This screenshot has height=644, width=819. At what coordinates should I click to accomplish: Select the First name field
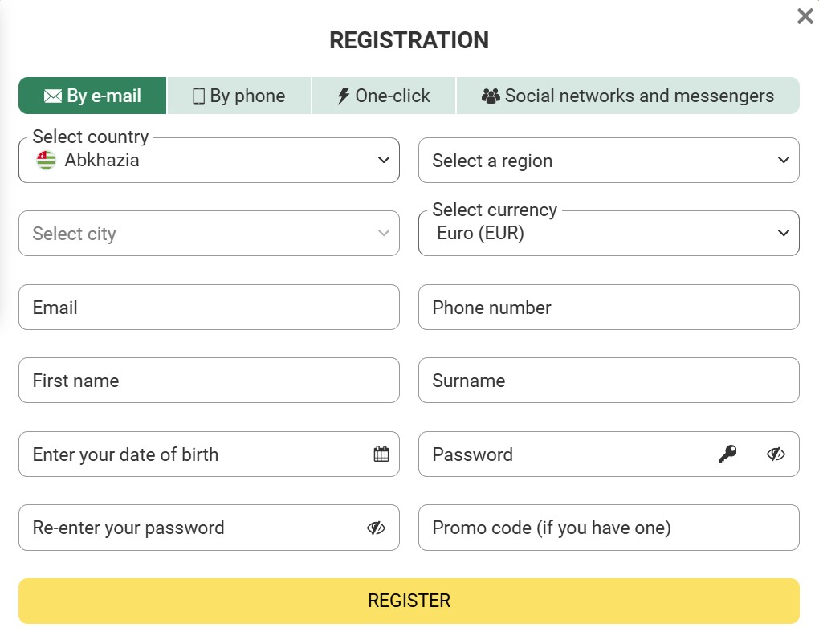tap(209, 381)
